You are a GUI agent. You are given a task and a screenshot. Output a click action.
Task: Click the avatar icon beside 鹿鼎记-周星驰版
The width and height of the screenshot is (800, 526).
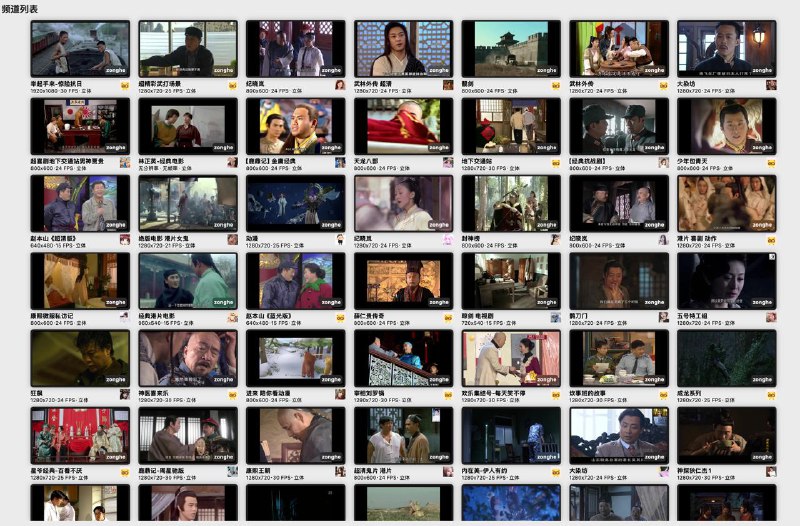(232, 472)
